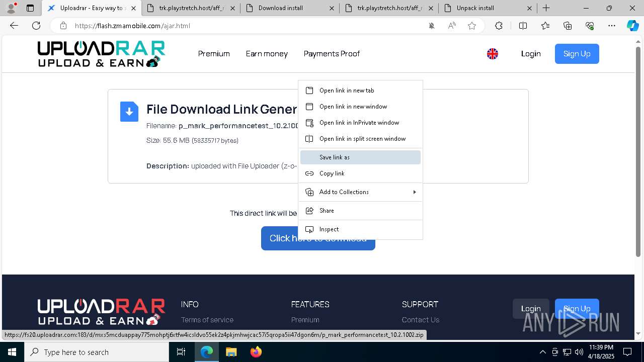Click the footer Sign Up button
644x362 pixels.
[577, 309]
